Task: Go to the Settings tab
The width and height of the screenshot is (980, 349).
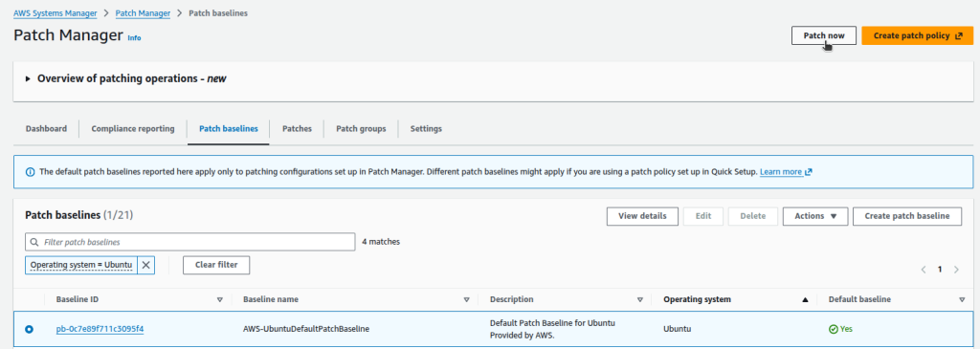Action: pos(426,129)
